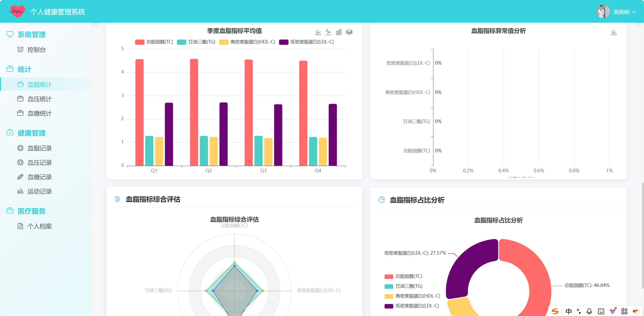This screenshot has height=316, width=644.
Task: Toggle 总胆固醇(TC) series in bar chart legend
Action: (x=154, y=42)
